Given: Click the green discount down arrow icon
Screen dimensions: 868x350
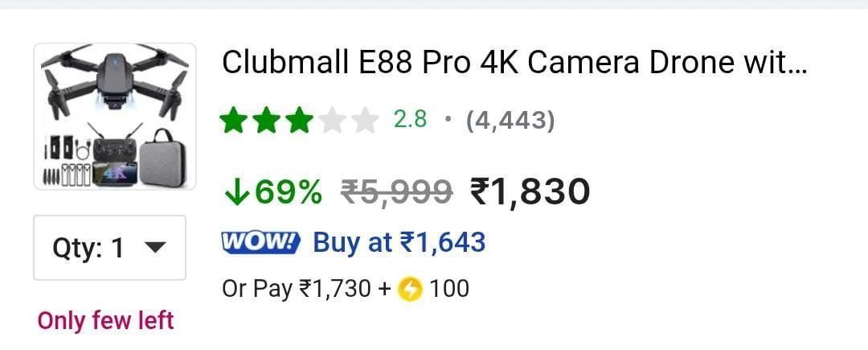Looking at the screenshot, I should tap(236, 192).
